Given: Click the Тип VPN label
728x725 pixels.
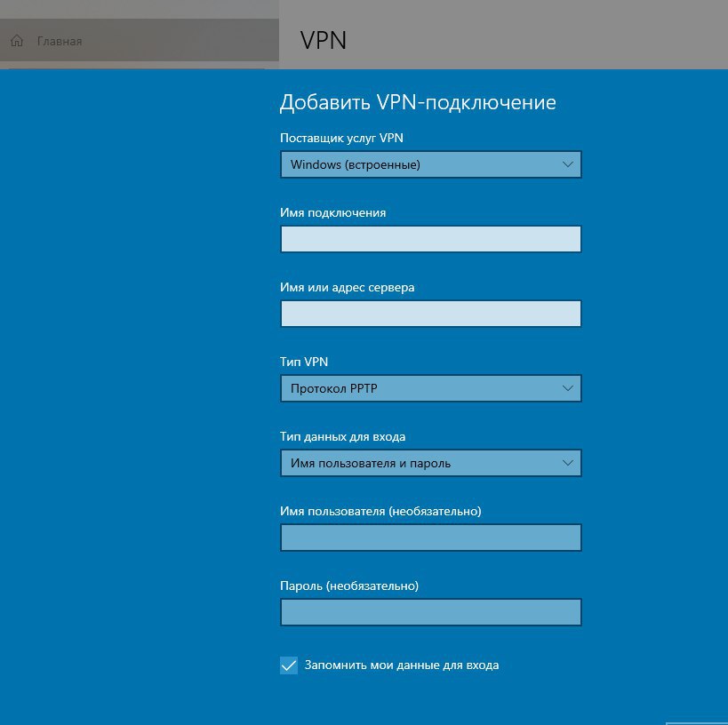Looking at the screenshot, I should click(304, 362).
